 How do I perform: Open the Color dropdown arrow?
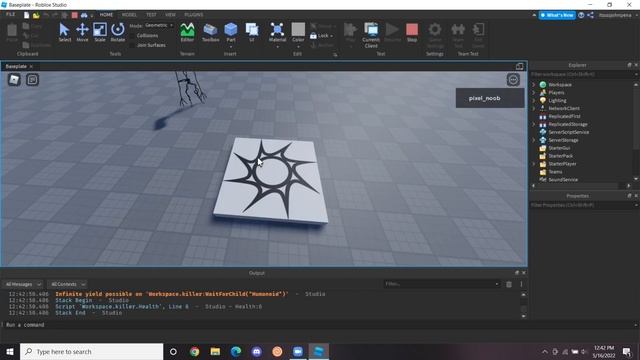click(298, 47)
